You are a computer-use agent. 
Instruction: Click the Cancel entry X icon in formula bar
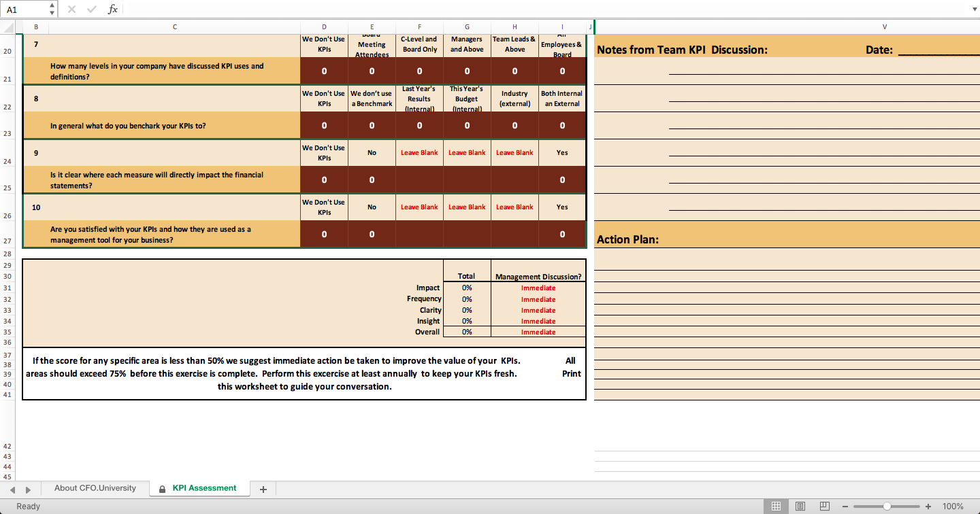click(x=72, y=9)
